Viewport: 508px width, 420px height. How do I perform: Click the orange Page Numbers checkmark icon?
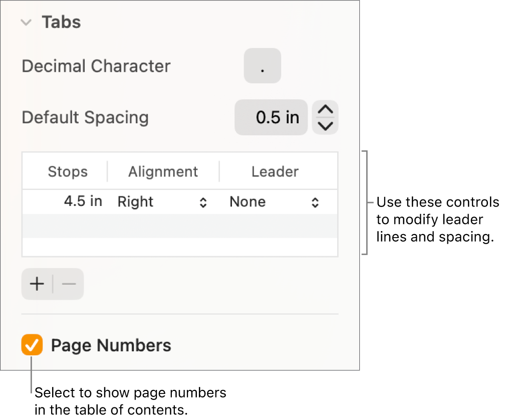[x=32, y=345]
